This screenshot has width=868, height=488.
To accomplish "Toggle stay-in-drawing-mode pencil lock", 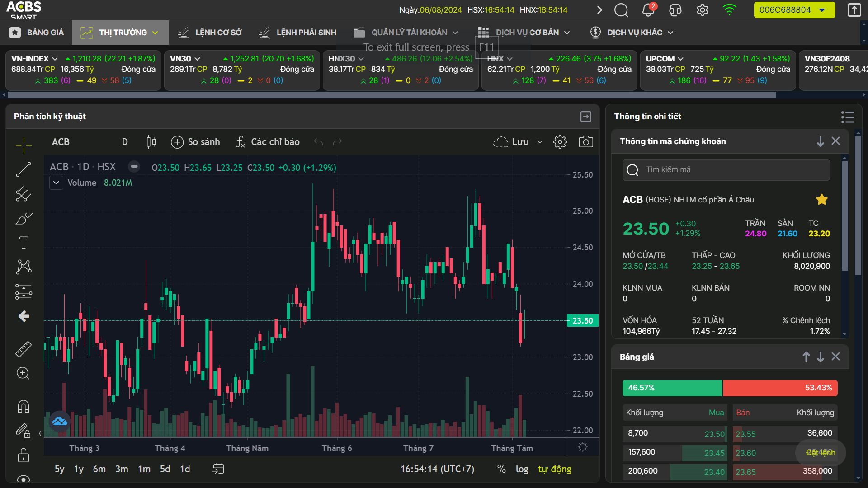I will pyautogui.click(x=24, y=430).
